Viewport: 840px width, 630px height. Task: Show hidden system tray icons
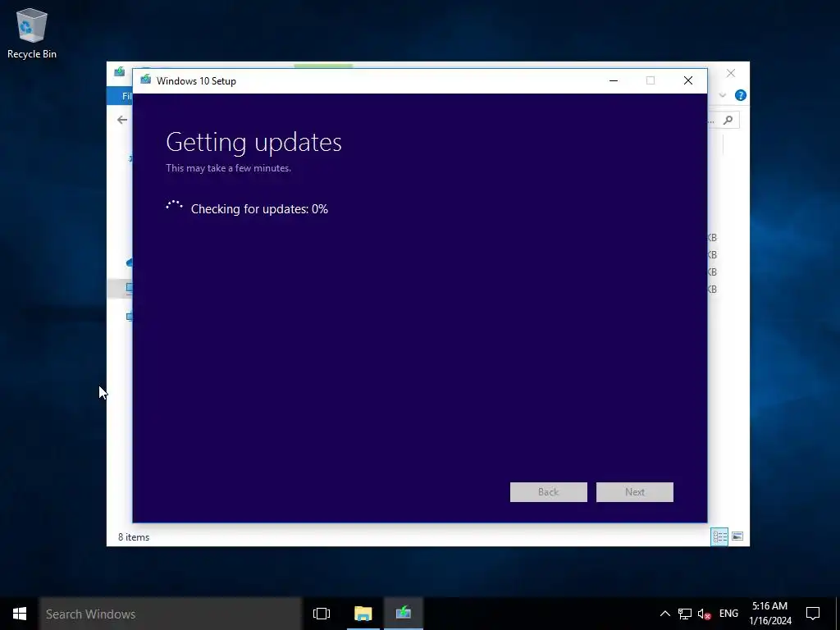point(664,614)
